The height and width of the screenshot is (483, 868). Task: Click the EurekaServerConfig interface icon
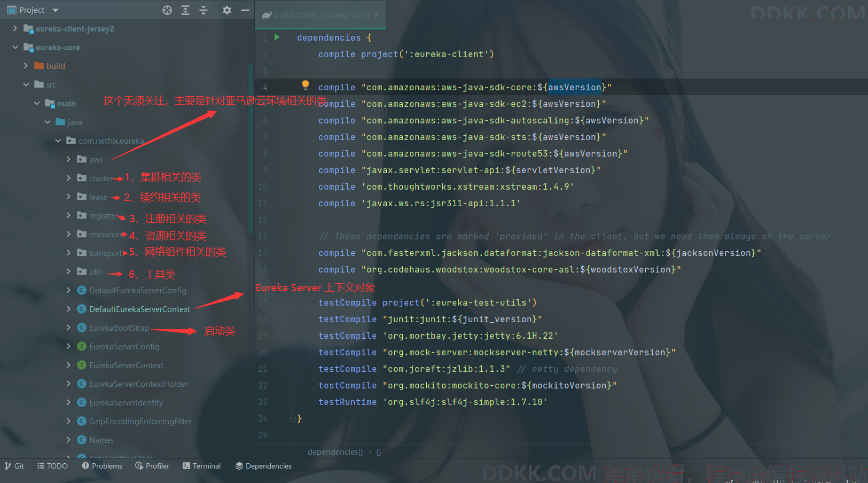(82, 346)
